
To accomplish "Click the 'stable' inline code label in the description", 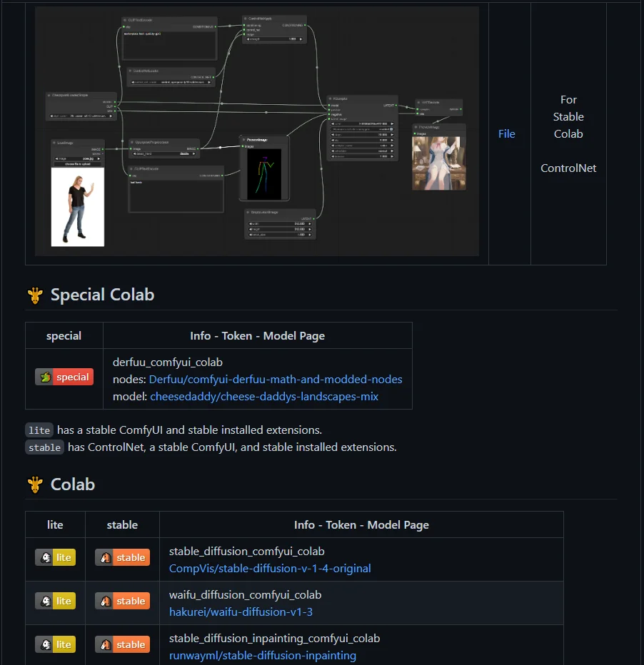I will [x=44, y=447].
